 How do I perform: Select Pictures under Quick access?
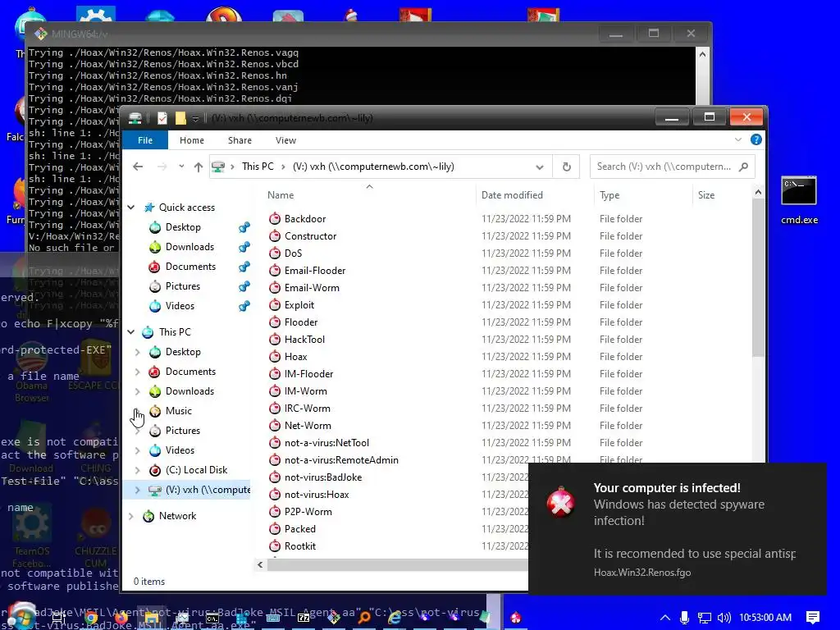tap(183, 286)
